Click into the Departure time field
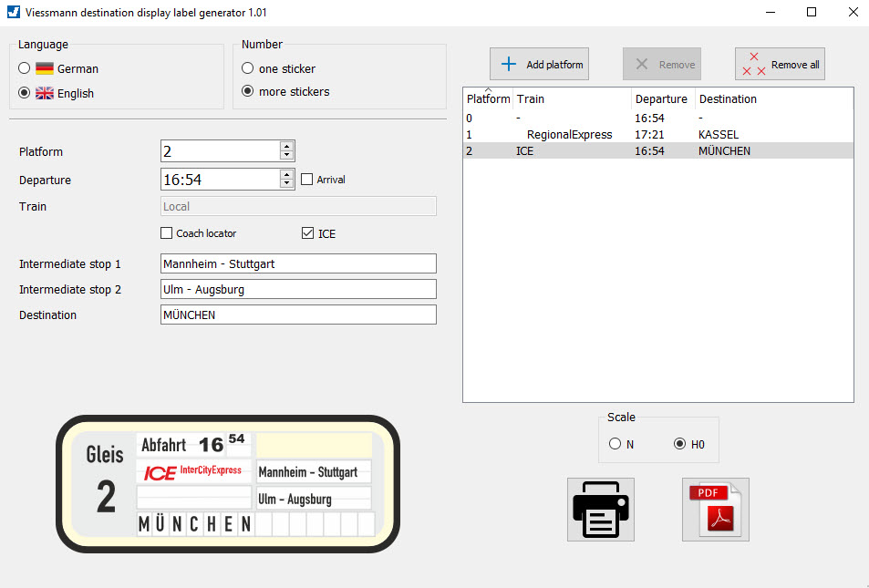This screenshot has width=869, height=588. click(x=221, y=179)
